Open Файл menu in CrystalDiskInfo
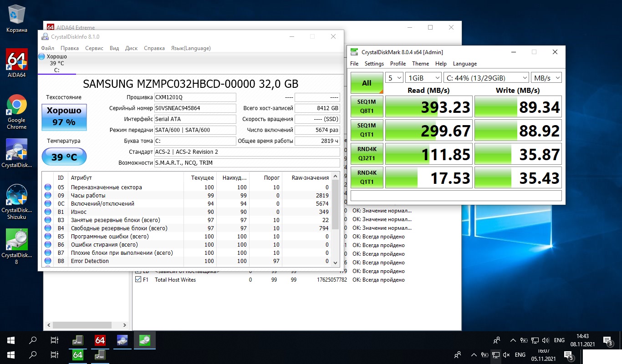 (47, 48)
